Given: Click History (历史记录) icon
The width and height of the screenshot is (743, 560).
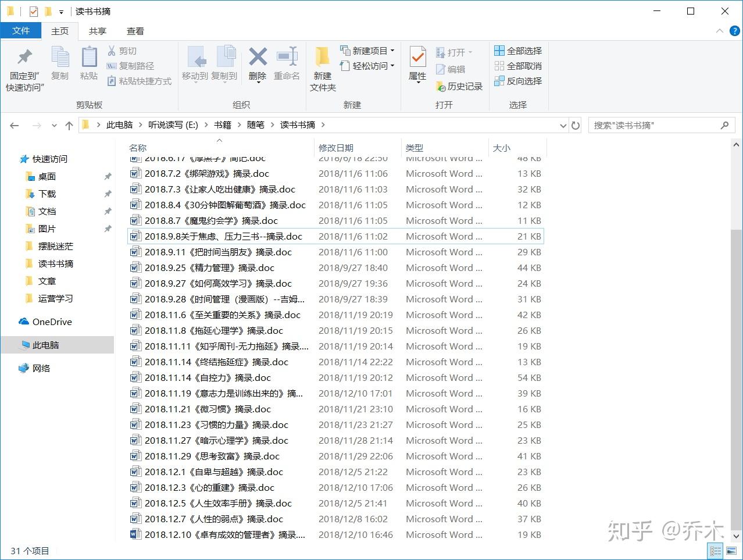Looking at the screenshot, I should 441,86.
